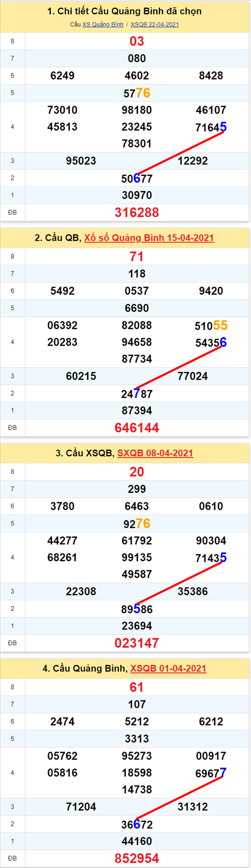This screenshot has width=251, height=868.
Task: Click number 36672 with blue digit
Action: pyautogui.click(x=137, y=825)
